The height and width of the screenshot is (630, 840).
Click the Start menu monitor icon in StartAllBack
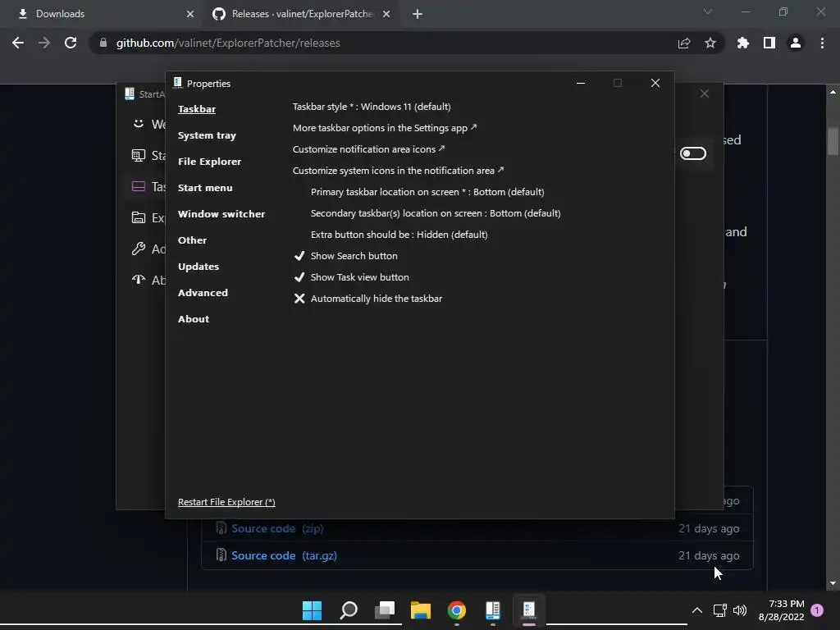click(138, 155)
